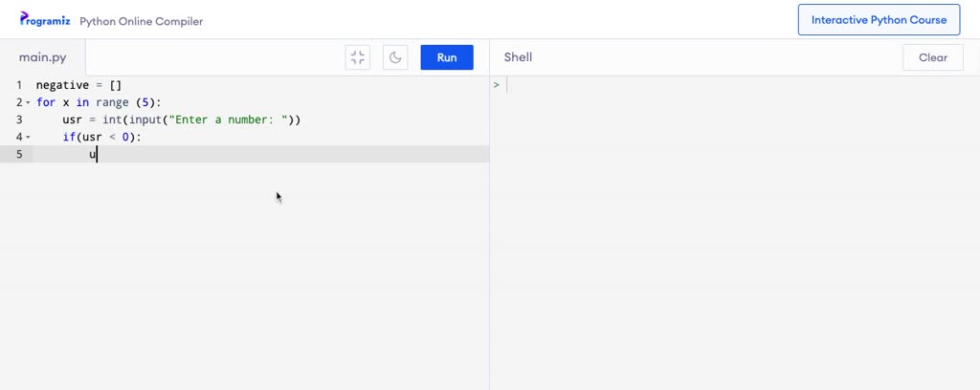Click the 'Python Online Compiler' title
980x390 pixels.
[141, 21]
